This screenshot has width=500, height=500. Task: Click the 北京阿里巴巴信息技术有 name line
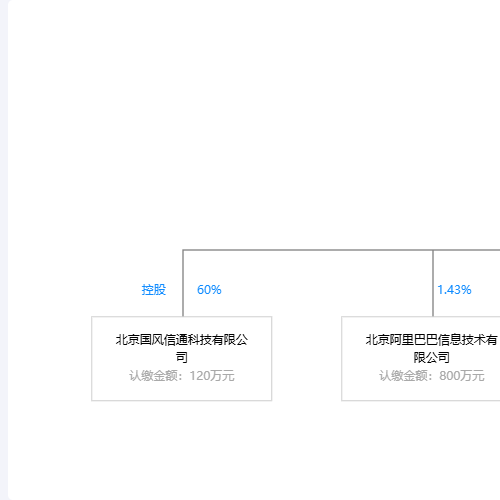(x=432, y=340)
